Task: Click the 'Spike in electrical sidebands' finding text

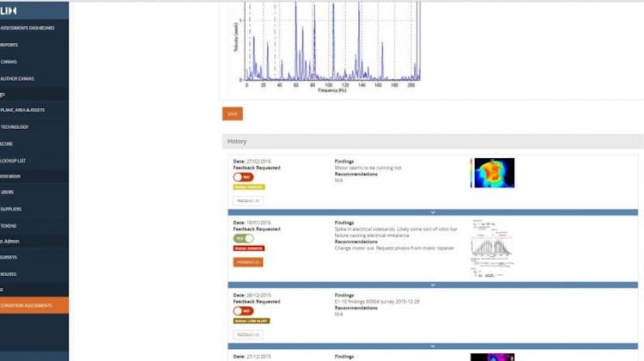Action: (x=396, y=232)
